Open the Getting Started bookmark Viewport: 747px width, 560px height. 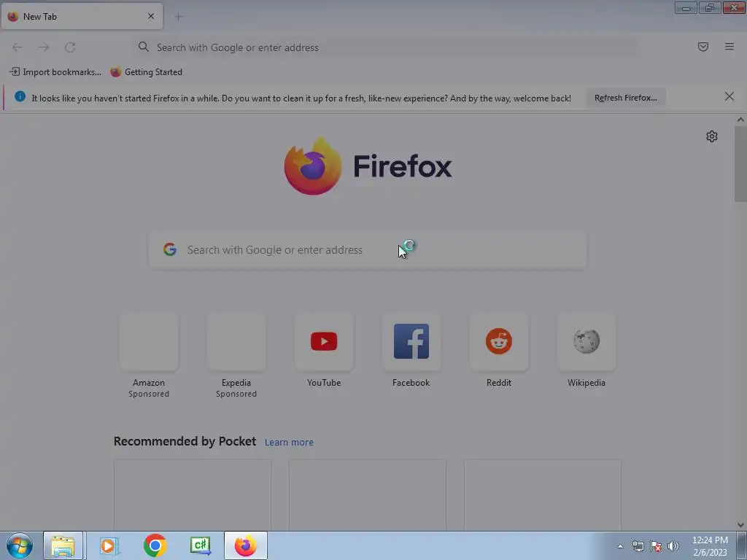147,72
